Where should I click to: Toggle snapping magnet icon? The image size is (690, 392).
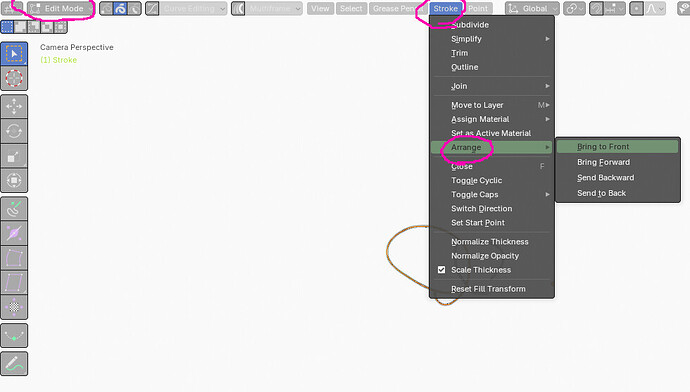(x=596, y=8)
